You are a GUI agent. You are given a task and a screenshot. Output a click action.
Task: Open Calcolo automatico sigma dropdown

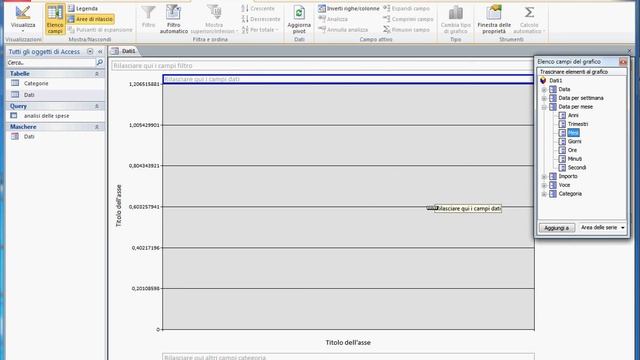click(x=529, y=19)
